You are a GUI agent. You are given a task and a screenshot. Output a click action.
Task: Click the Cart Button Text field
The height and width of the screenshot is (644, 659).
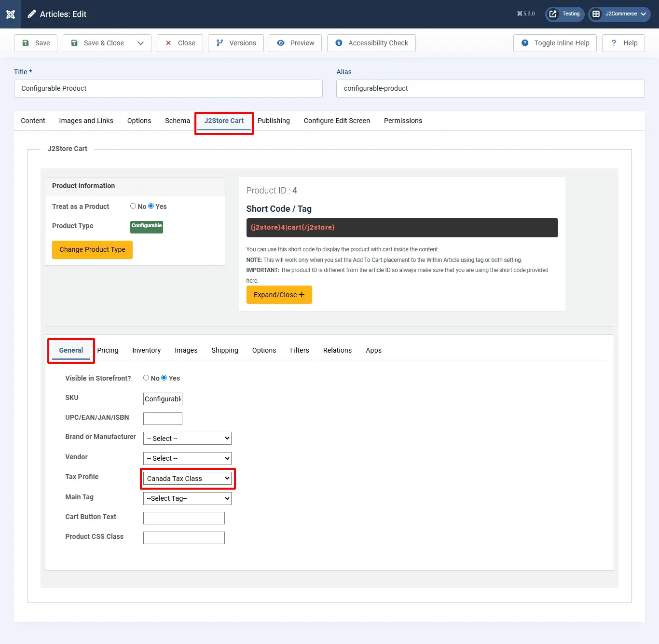point(184,518)
